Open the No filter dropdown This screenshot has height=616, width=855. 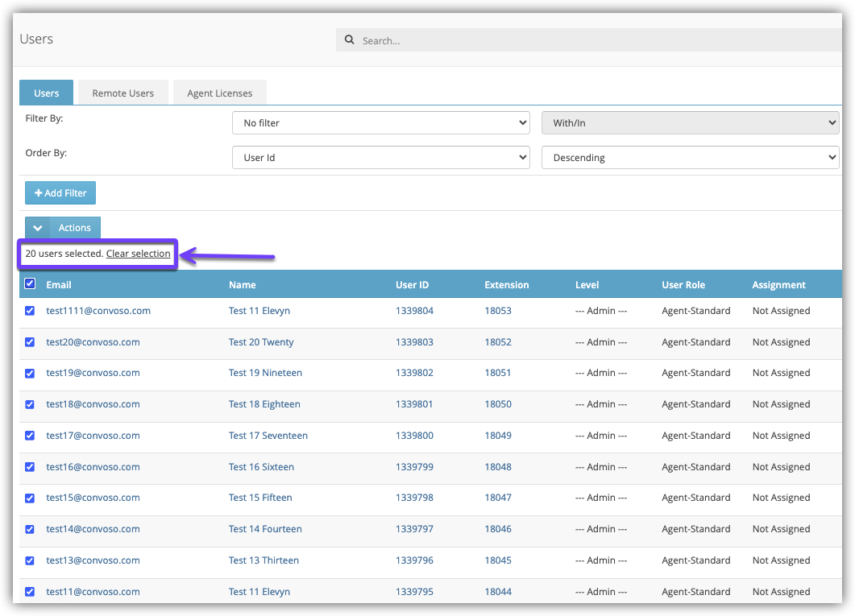point(381,123)
